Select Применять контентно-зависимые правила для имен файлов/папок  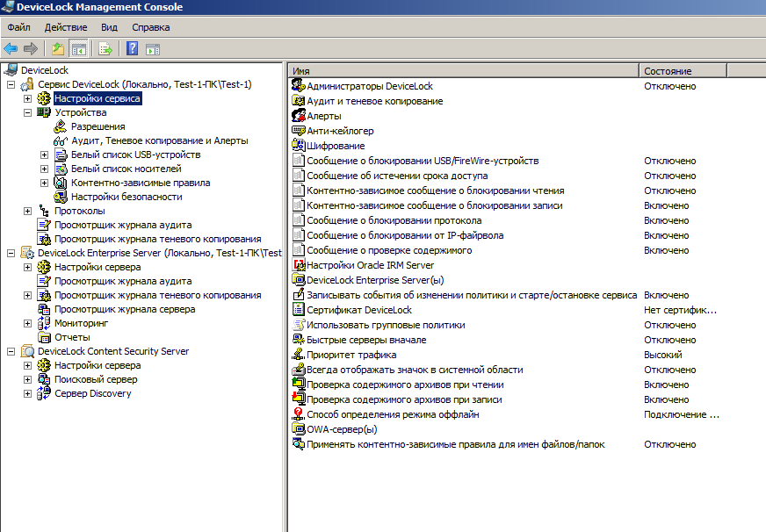pyautogui.click(x=455, y=444)
